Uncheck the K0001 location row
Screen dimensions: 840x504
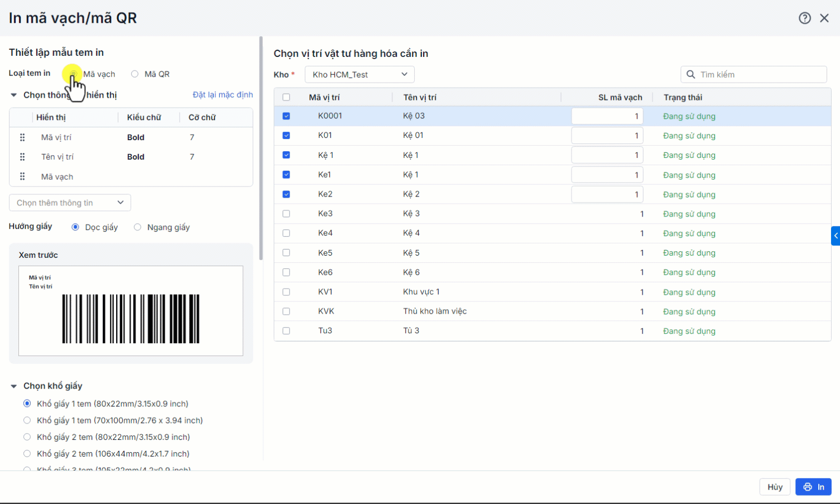click(x=286, y=116)
